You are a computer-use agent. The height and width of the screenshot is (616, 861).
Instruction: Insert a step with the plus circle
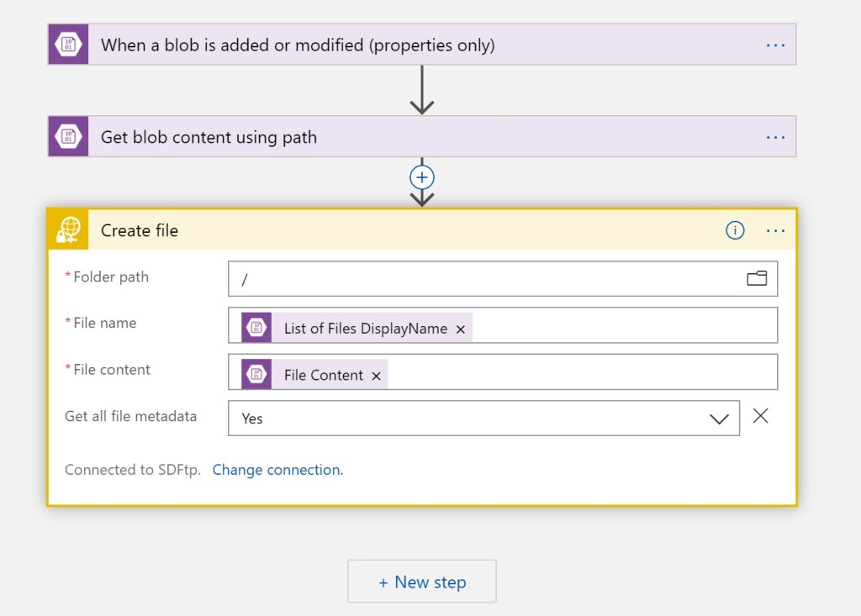coord(421,177)
